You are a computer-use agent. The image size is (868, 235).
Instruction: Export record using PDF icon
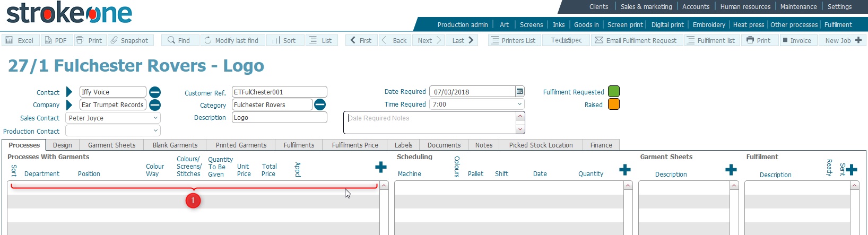48,40
